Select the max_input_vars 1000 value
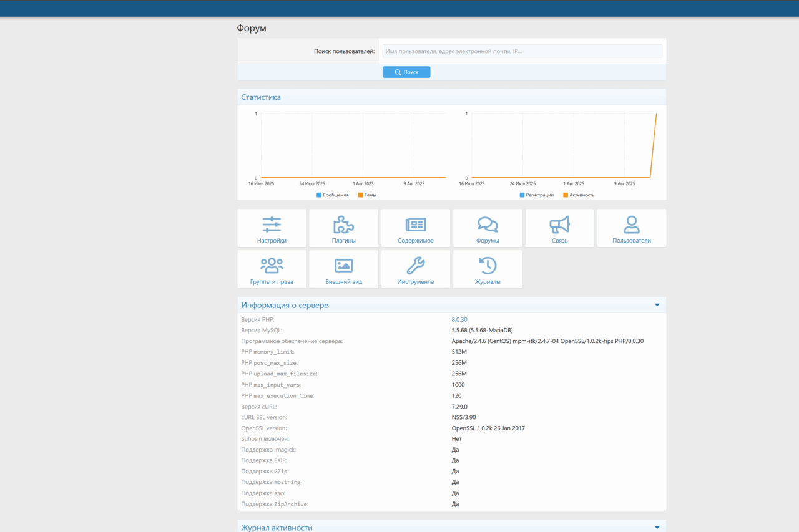This screenshot has width=799, height=532. pyautogui.click(x=458, y=385)
